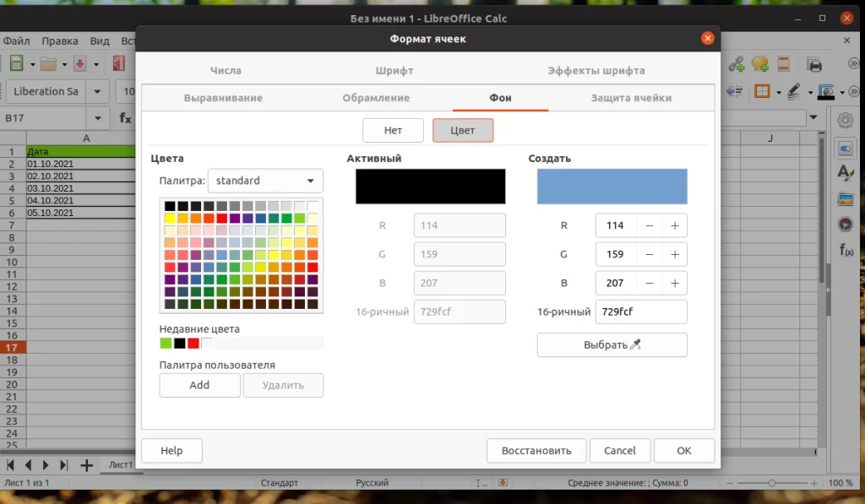Click the Insert Hyperlink icon
Screen dimensions: 865x504
[737, 64]
